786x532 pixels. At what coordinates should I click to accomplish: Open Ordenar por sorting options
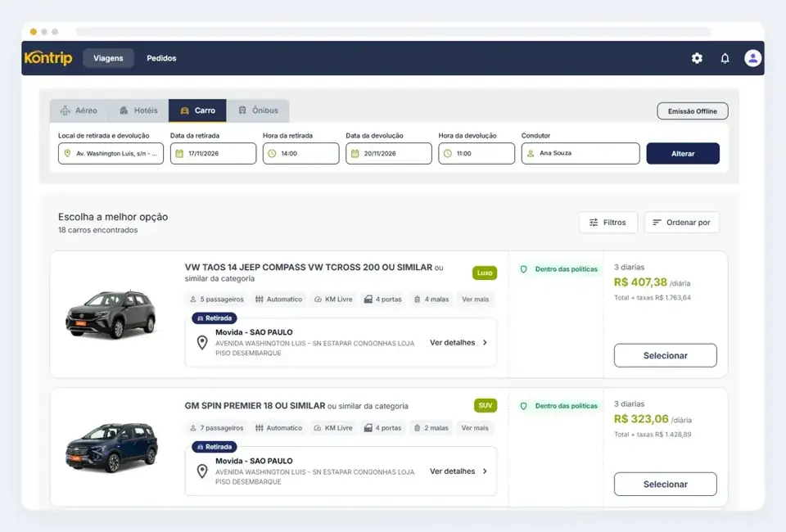coord(681,223)
